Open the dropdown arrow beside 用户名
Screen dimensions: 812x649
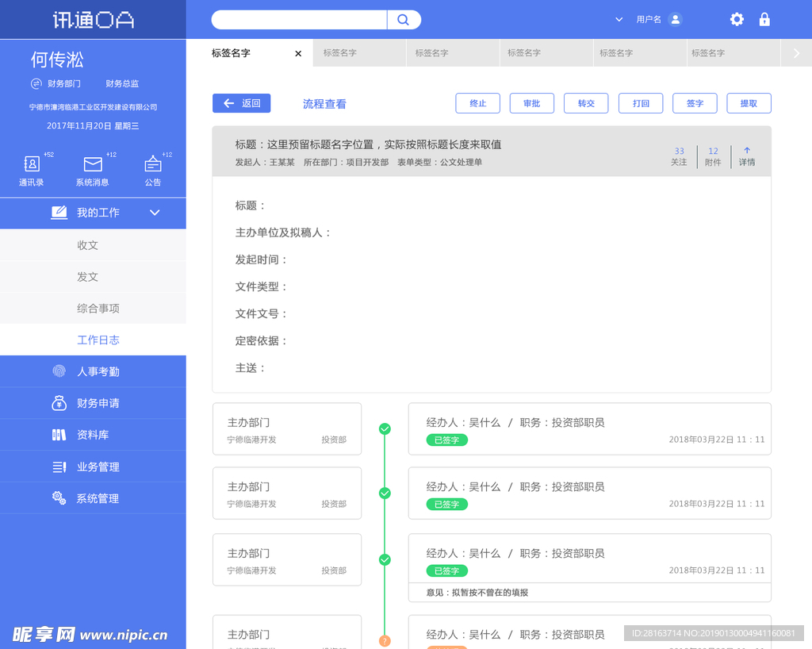(x=619, y=20)
